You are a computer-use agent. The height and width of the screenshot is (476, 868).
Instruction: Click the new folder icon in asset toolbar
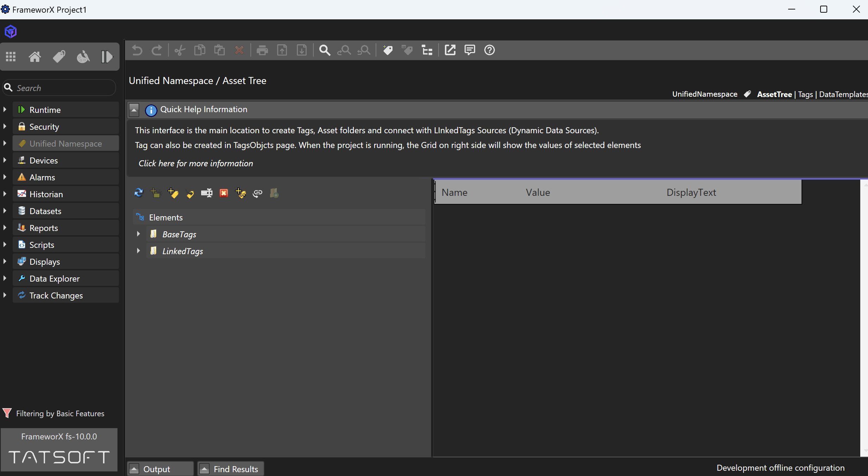(x=155, y=193)
